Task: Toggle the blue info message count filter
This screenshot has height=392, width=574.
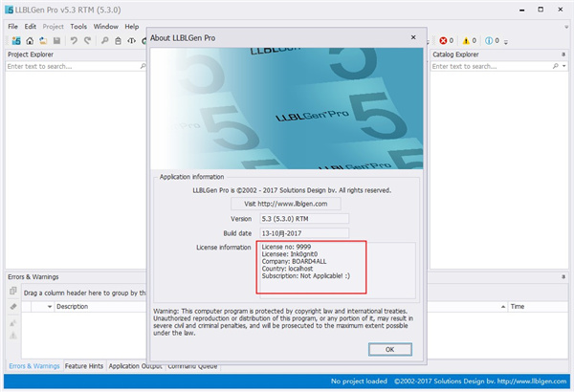Action: 492,40
